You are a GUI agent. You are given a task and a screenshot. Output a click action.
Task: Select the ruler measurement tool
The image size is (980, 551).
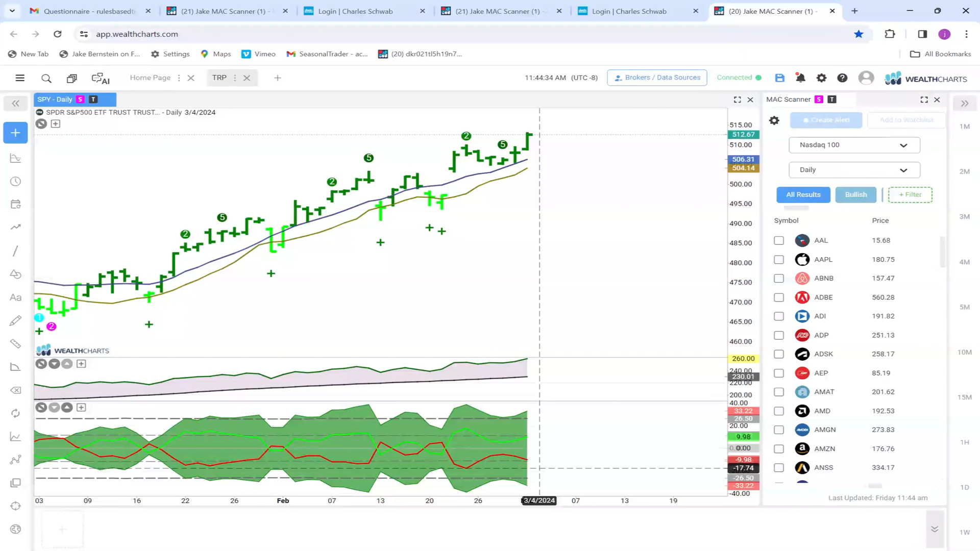coord(15,344)
